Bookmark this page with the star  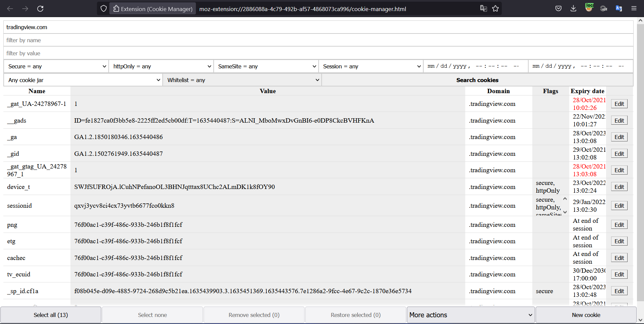495,9
